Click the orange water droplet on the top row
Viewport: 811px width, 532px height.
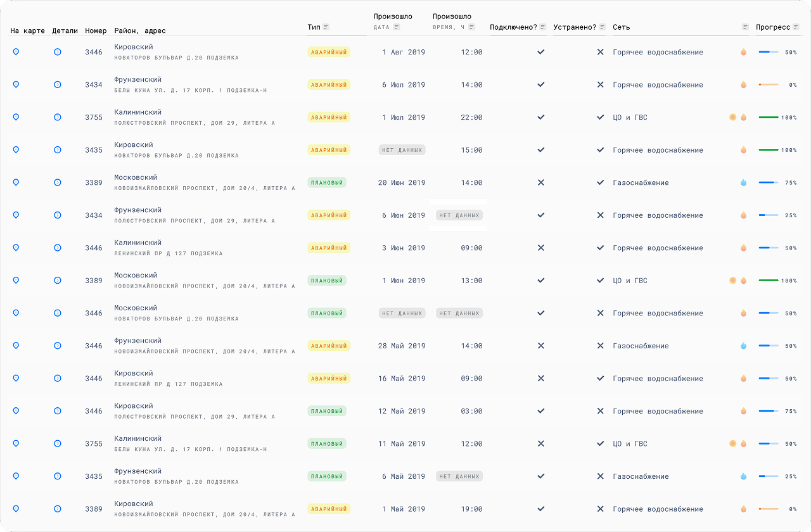[743, 52]
